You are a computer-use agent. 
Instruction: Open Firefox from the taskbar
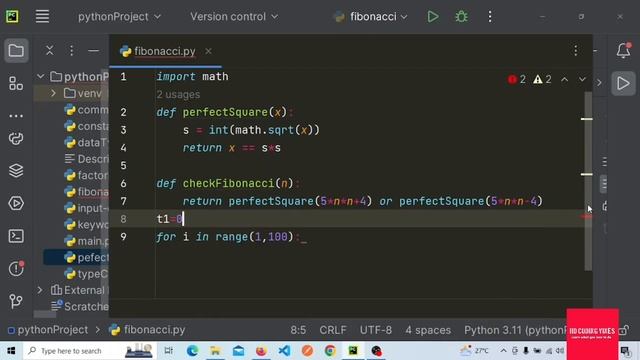click(261, 351)
